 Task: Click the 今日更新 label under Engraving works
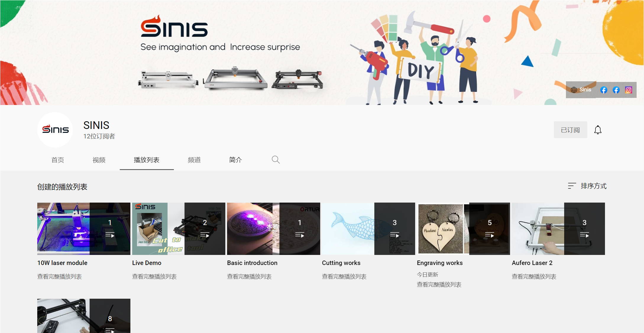(x=428, y=274)
